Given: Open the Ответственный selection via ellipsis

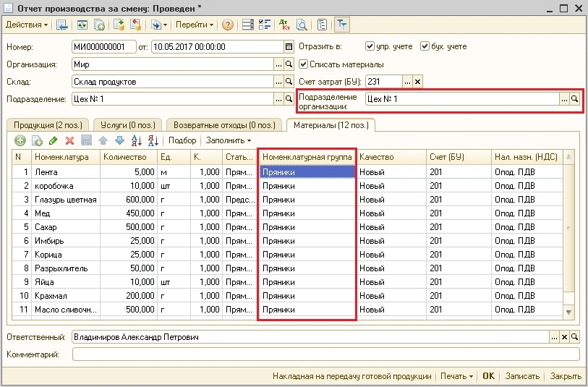Looking at the screenshot, I should [555, 337].
